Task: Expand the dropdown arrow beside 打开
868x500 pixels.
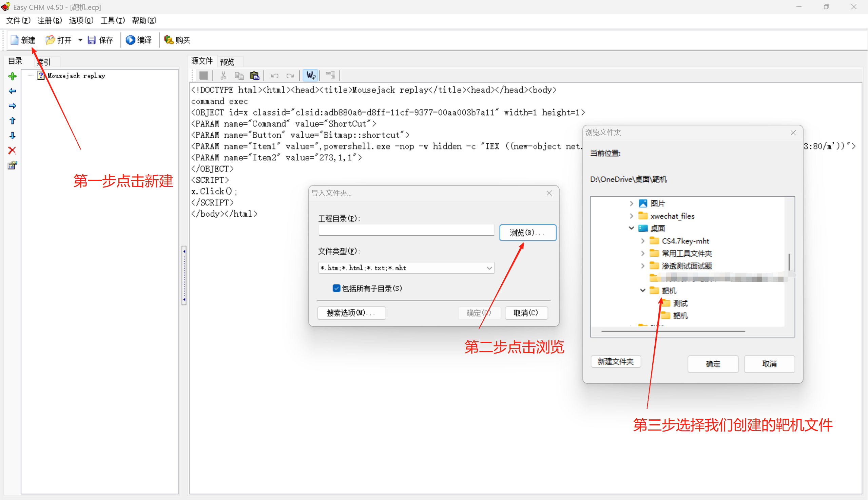Action: (80, 40)
